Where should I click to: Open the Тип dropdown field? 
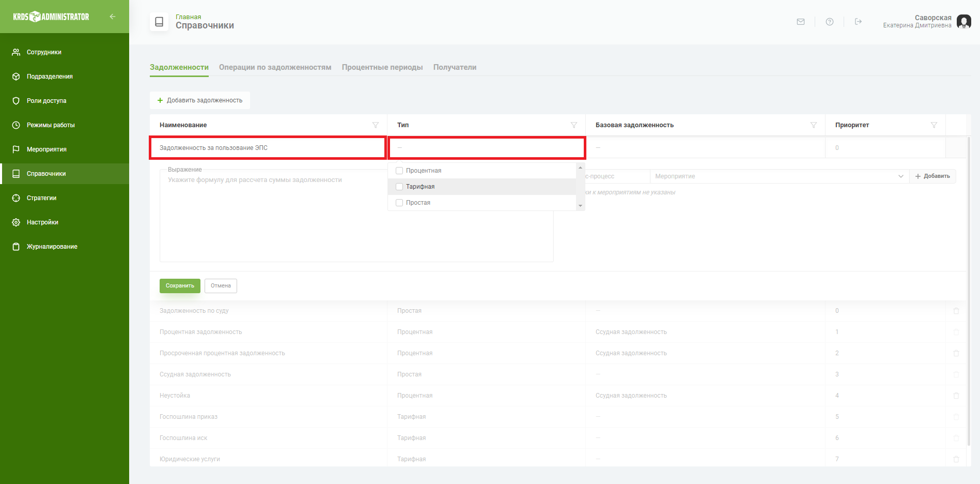[x=487, y=148]
